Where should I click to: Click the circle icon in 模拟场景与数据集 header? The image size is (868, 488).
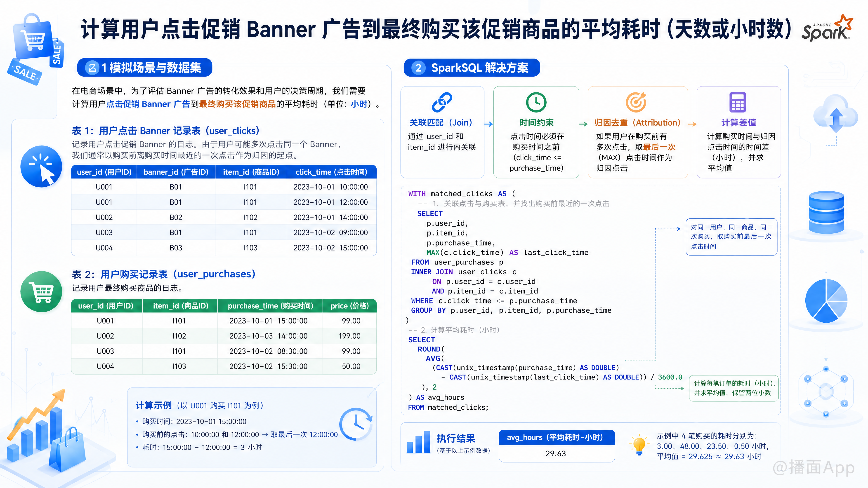[x=92, y=68]
